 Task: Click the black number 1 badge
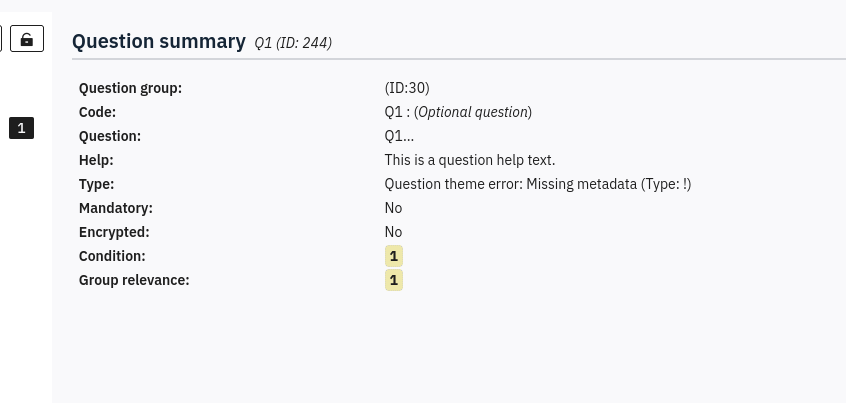(x=22, y=128)
